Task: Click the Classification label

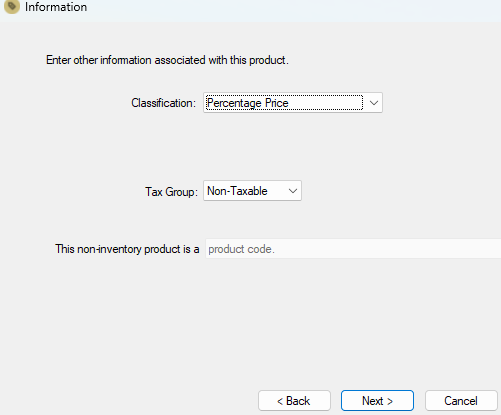Action: point(163,103)
